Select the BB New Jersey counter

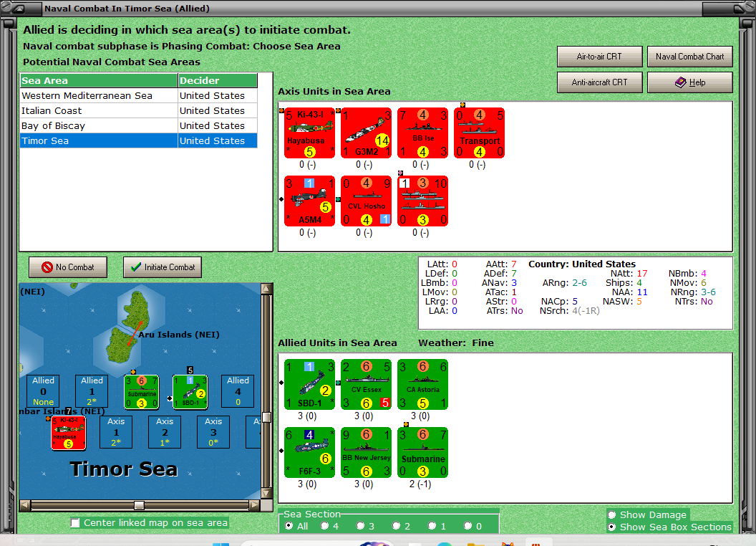(x=366, y=451)
